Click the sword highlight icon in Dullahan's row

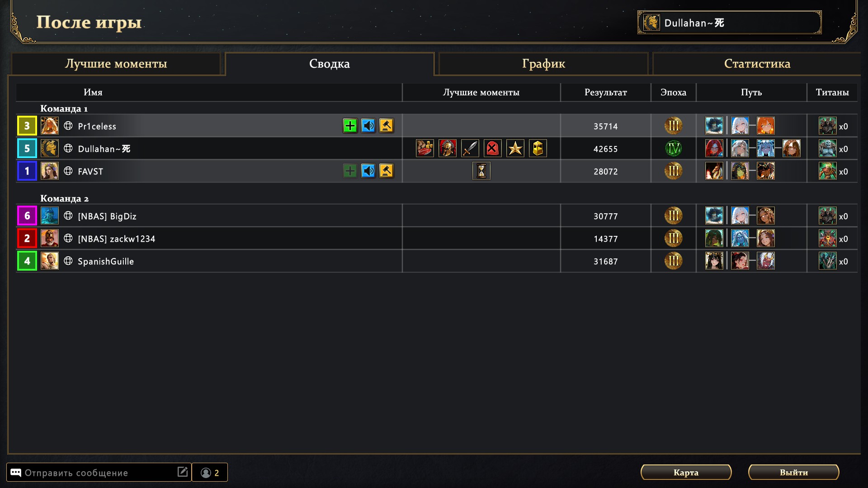click(470, 148)
